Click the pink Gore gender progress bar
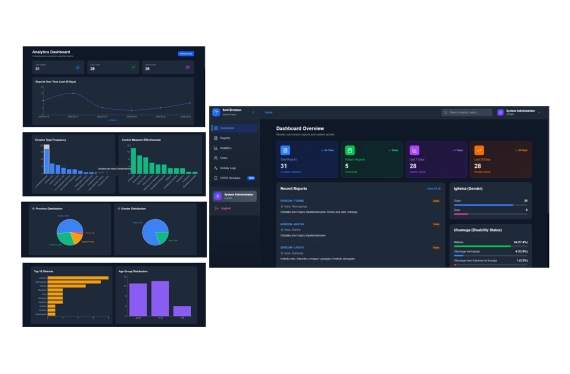The height and width of the screenshot is (374, 570). coord(461,214)
